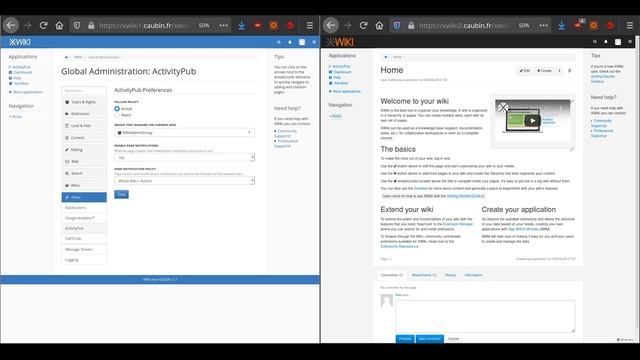Go back in the left browser window
Screen dimensions: 640x360
click(11, 25)
